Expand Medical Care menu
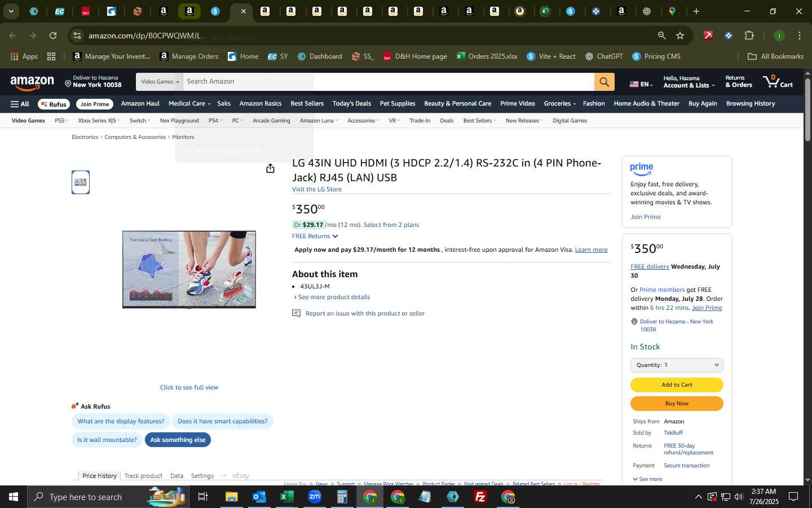This screenshot has height=508, width=812. 189,104
